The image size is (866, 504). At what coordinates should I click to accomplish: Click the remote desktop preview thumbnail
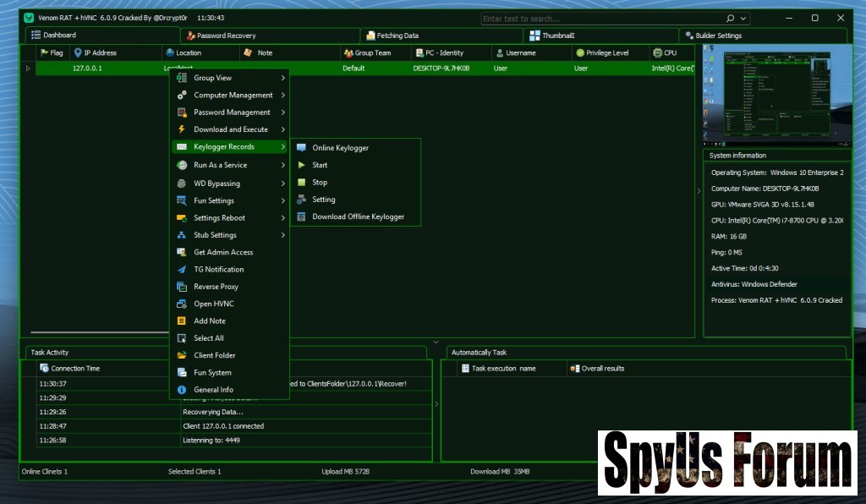click(x=776, y=95)
